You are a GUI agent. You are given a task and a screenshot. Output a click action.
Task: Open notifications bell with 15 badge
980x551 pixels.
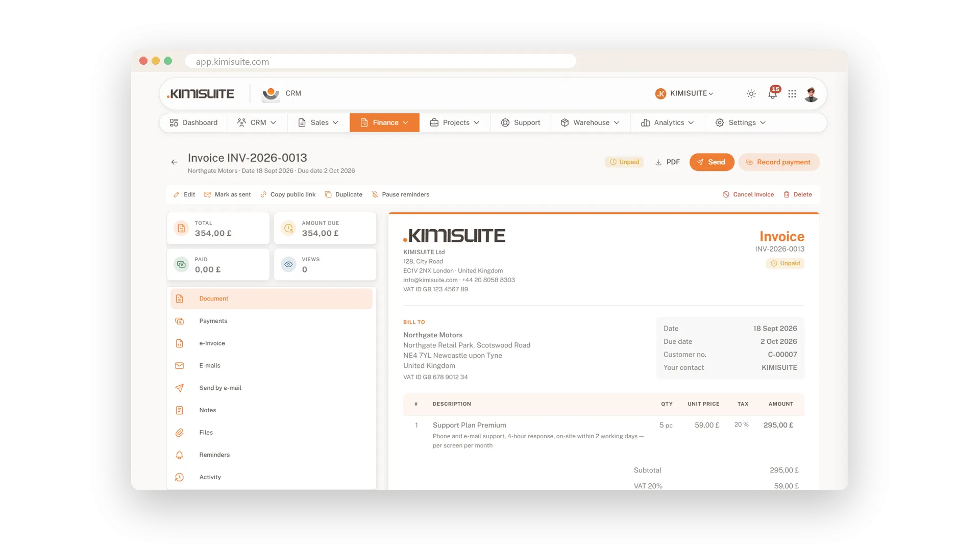(773, 93)
